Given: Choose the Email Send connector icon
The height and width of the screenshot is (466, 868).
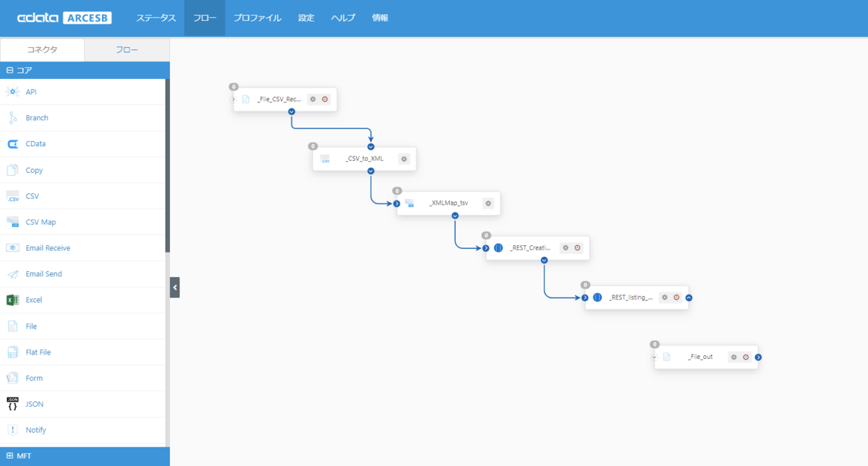Looking at the screenshot, I should (12, 274).
